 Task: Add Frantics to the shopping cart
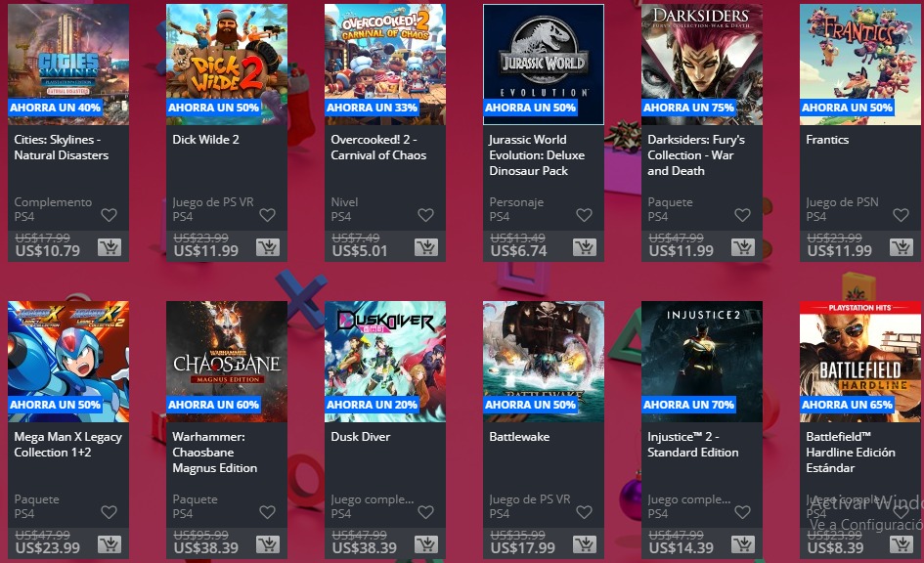[x=901, y=247]
